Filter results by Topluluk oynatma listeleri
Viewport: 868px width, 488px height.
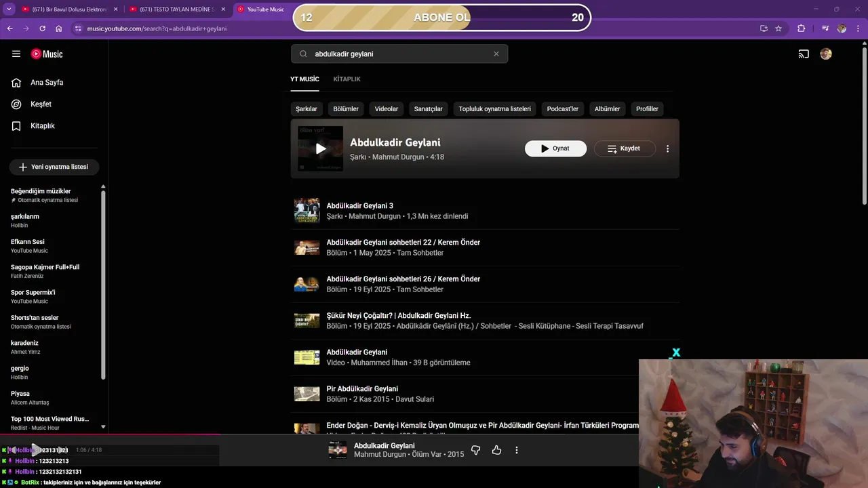(x=495, y=109)
